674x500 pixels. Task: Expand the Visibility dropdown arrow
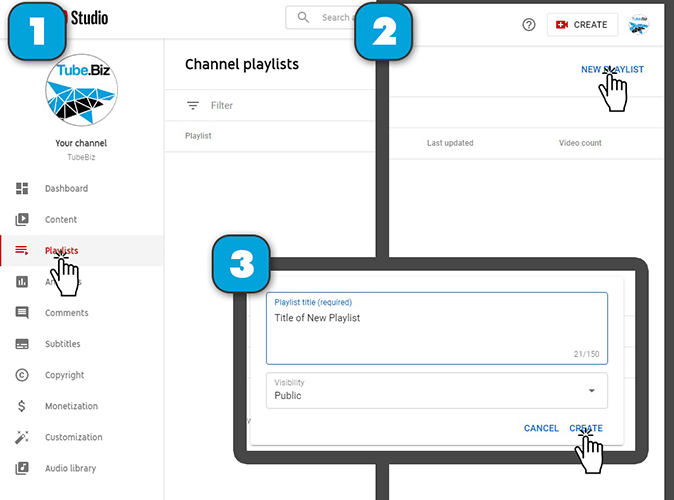591,390
